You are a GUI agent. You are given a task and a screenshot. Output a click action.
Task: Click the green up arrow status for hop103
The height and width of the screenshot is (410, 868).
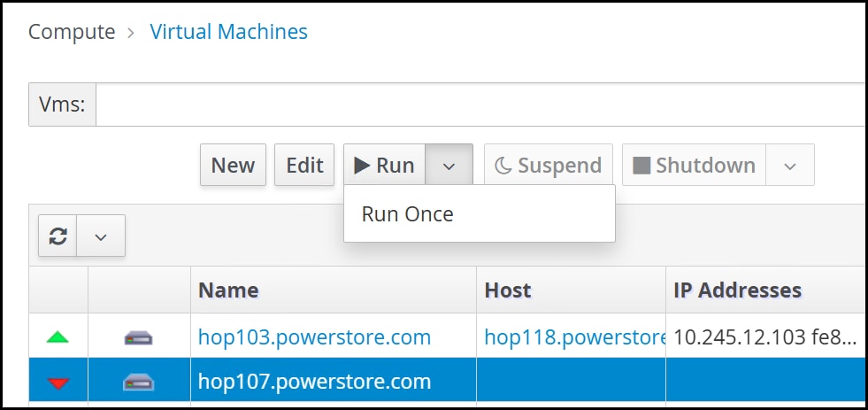coord(58,337)
